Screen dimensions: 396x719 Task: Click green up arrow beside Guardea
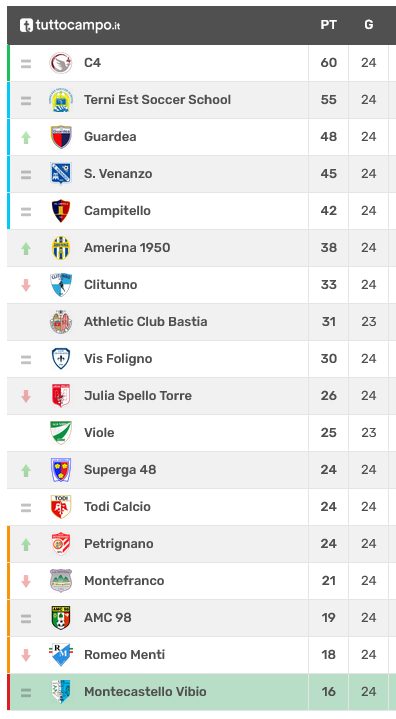pyautogui.click(x=26, y=137)
